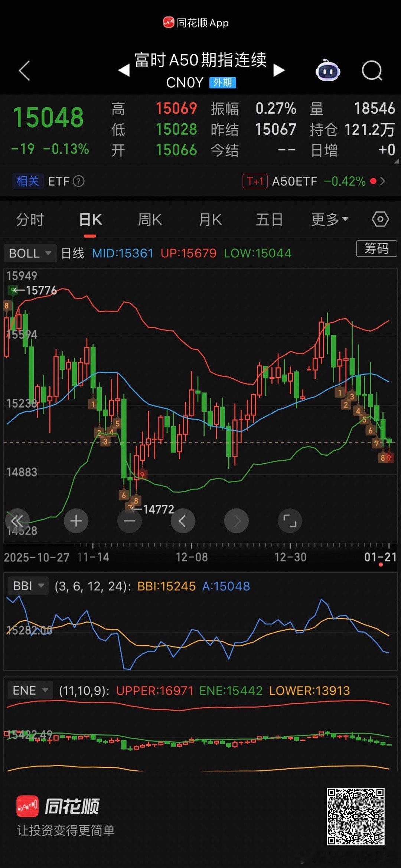Tap the high value 15069

(176, 108)
